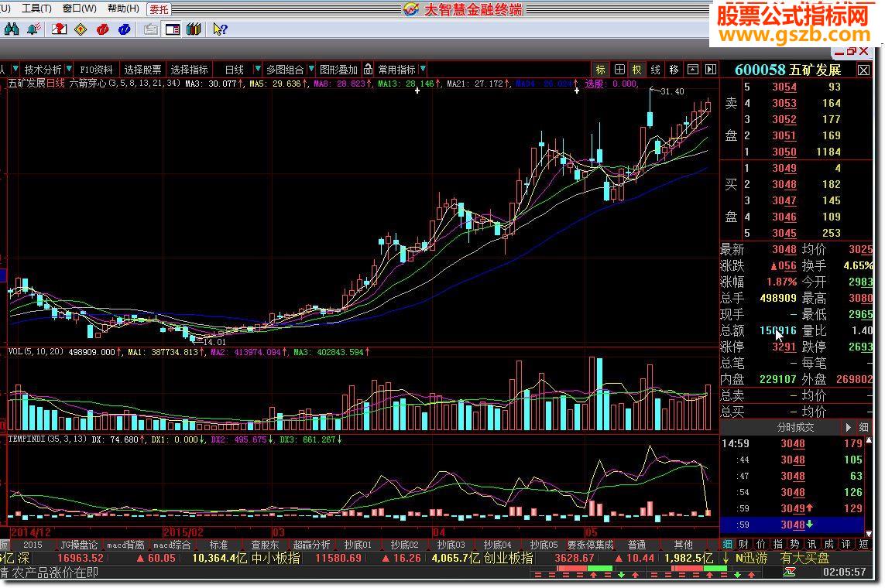The image size is (885, 588).
Task: Click the red swirl toolbar icon
Action: coord(103,29)
